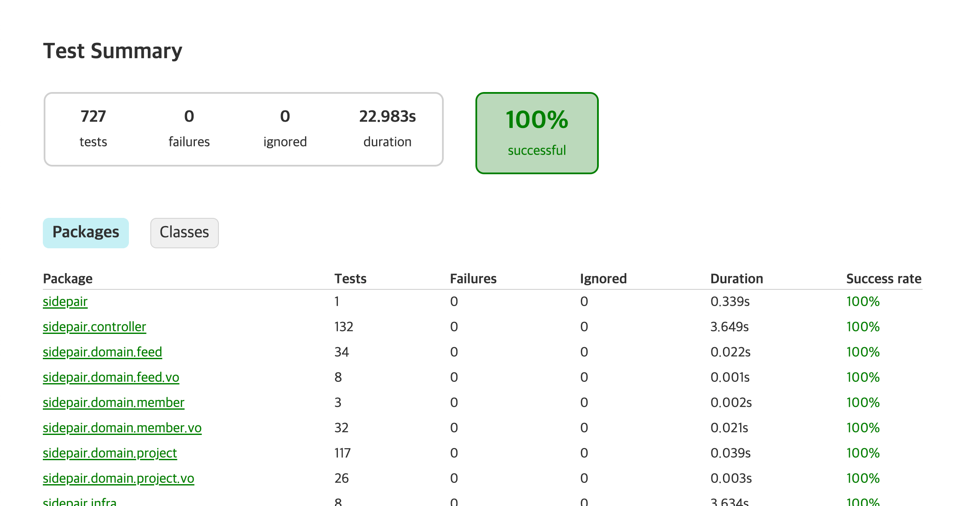Image resolution: width=980 pixels, height=506 pixels.
Task: Click the Test Summary heading
Action: [x=113, y=51]
